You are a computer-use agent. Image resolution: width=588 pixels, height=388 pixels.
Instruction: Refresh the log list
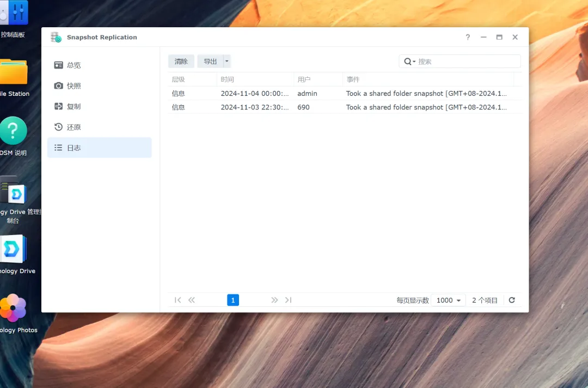click(x=512, y=300)
